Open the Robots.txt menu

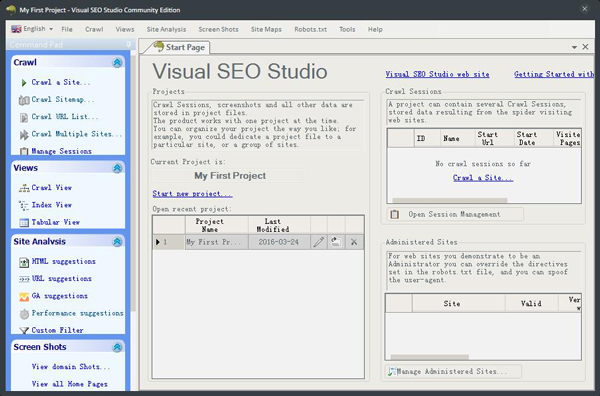point(310,29)
